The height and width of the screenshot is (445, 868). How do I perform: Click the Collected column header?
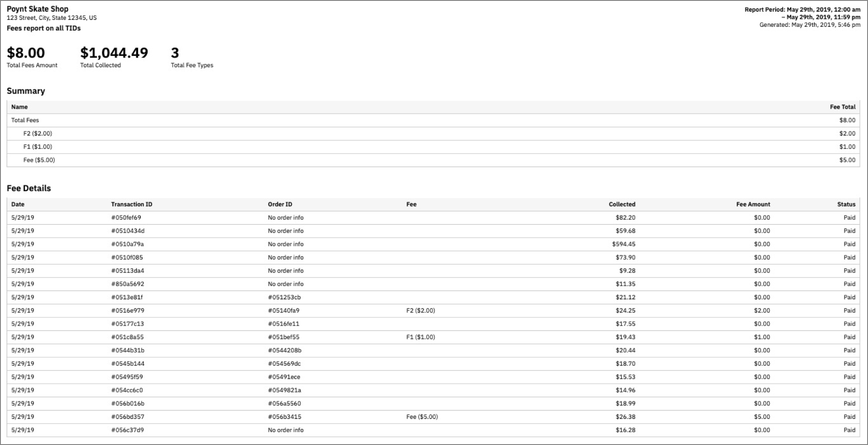pos(622,205)
